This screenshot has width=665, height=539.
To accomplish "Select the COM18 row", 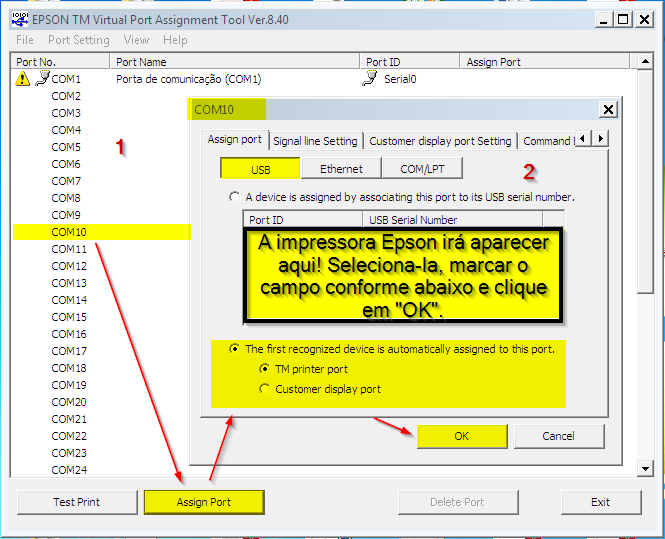I will (x=69, y=368).
